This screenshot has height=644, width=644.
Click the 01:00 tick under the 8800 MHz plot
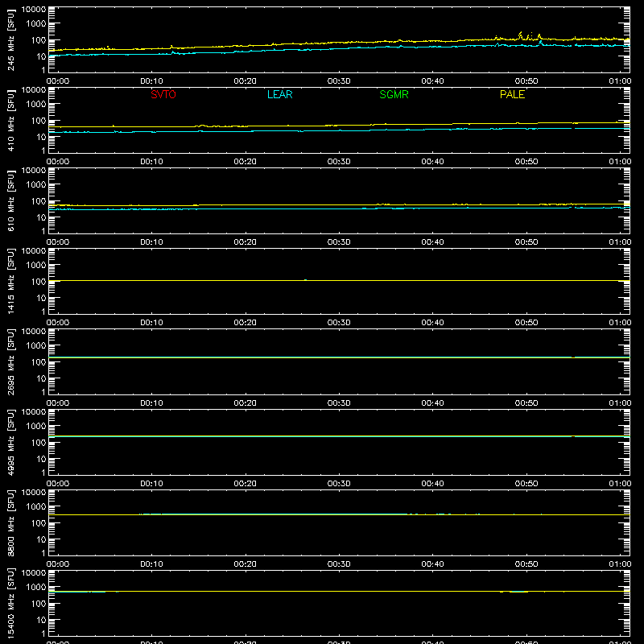coord(620,564)
